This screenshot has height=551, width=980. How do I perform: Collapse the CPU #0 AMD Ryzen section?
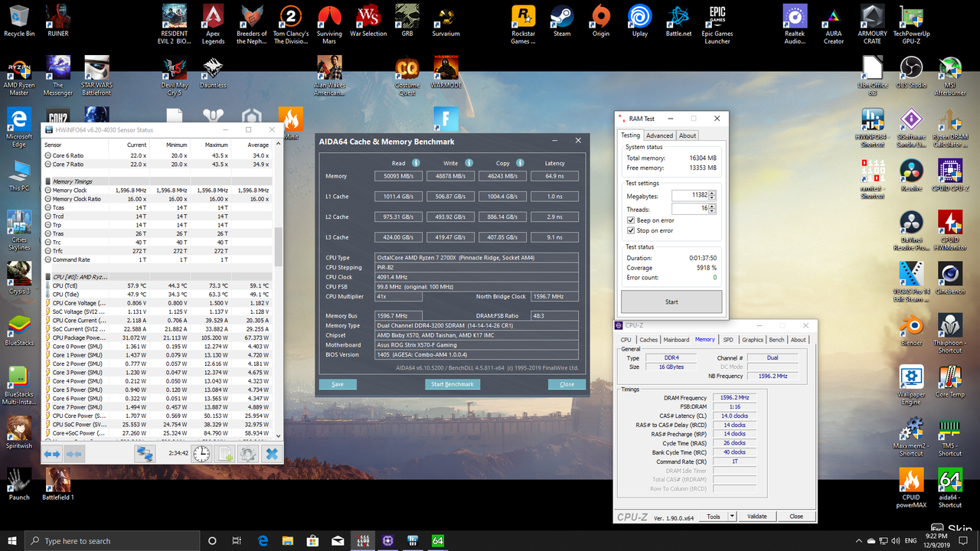point(50,276)
